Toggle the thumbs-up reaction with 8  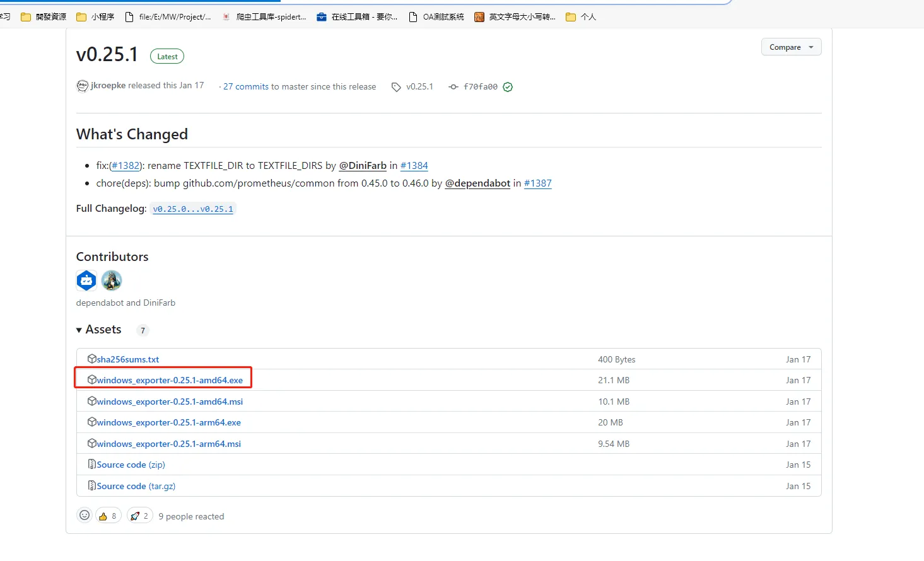108,516
